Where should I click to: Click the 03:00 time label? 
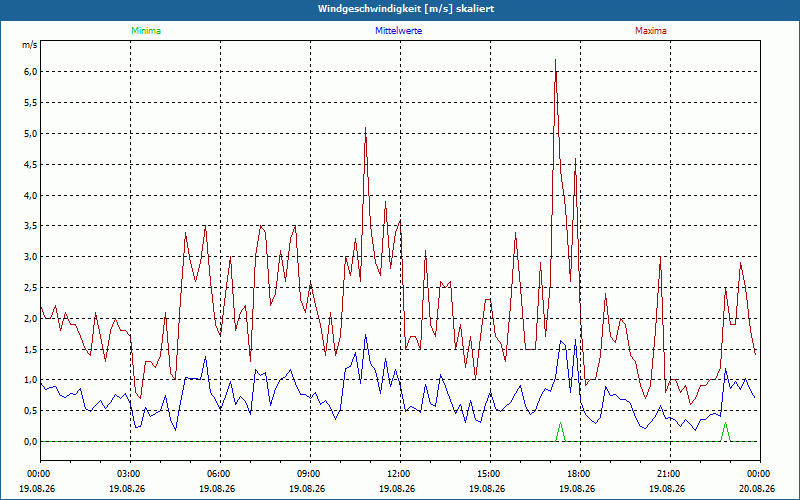click(128, 474)
